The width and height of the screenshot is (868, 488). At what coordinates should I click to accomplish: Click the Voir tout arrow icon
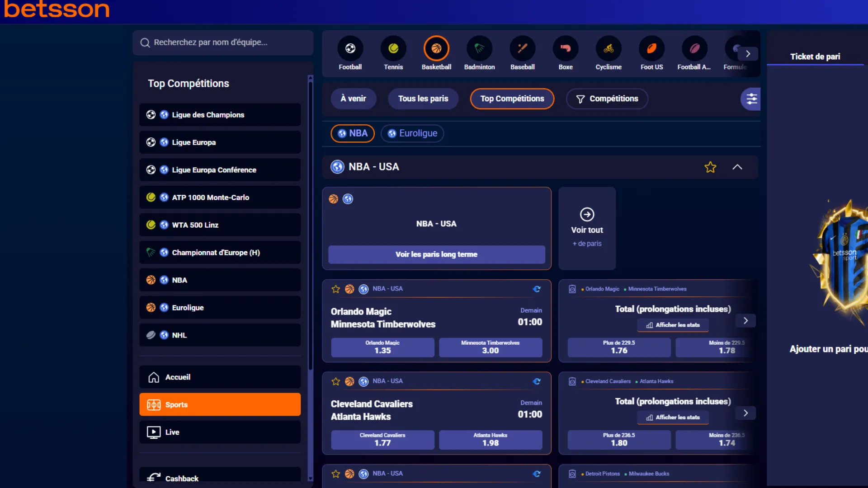click(587, 214)
